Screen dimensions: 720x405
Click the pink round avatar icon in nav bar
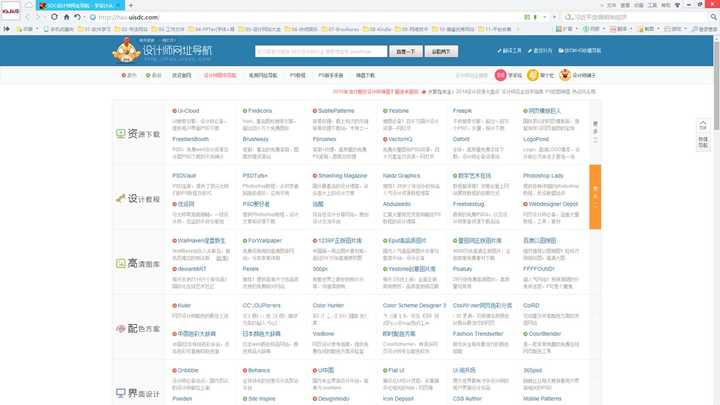point(501,75)
